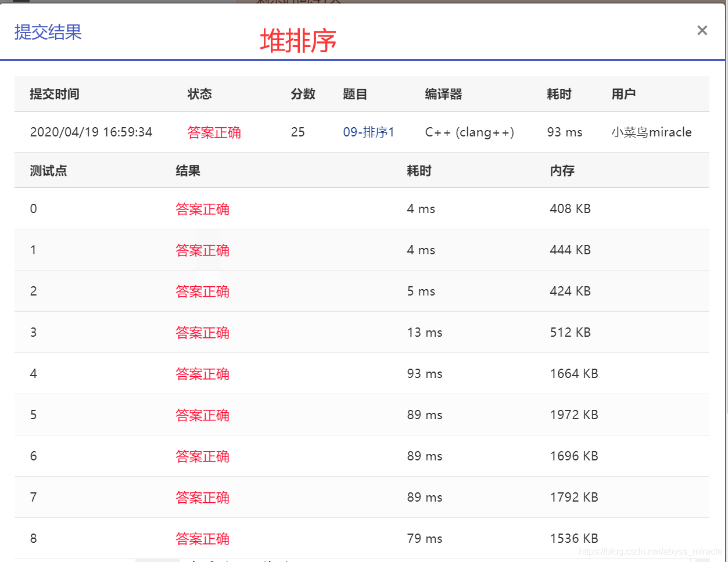
Task: Click memory value 1972 KB
Action: (x=574, y=415)
